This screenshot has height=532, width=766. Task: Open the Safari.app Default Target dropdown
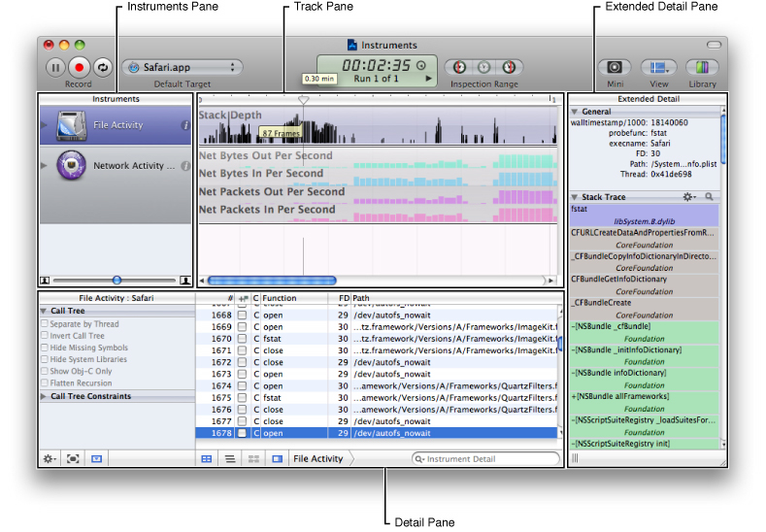(x=182, y=67)
